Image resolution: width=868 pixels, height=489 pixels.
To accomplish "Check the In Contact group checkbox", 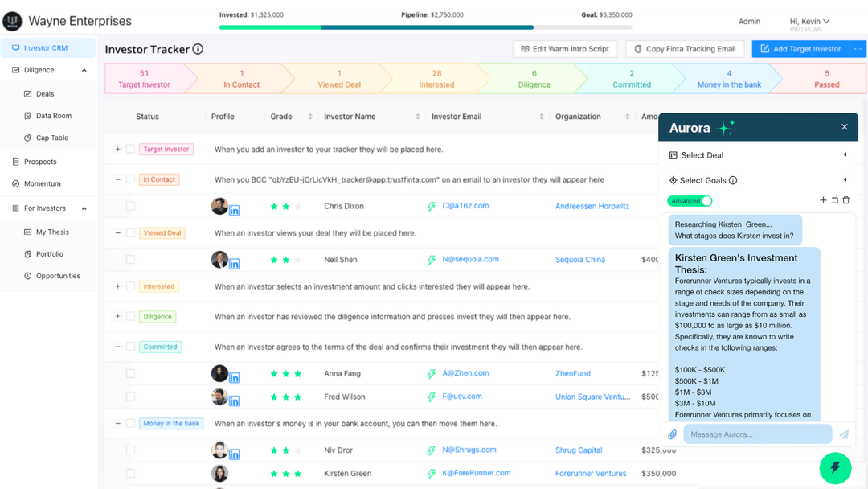I will pos(131,179).
